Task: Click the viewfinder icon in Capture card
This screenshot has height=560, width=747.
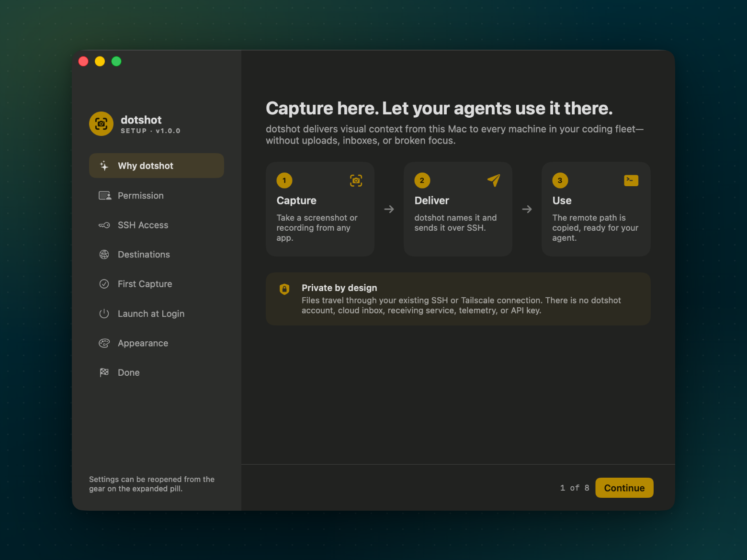Action: [x=356, y=180]
